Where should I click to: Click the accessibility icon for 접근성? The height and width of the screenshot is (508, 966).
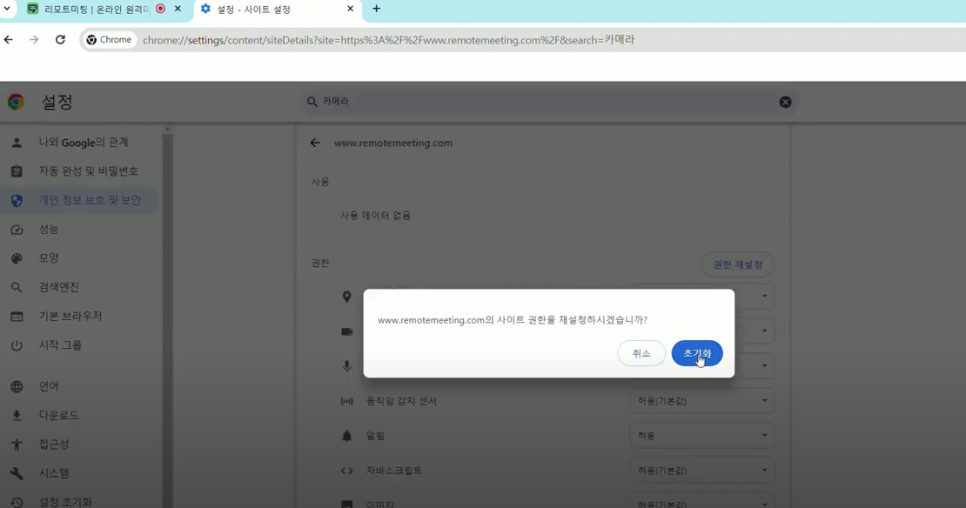(17, 444)
